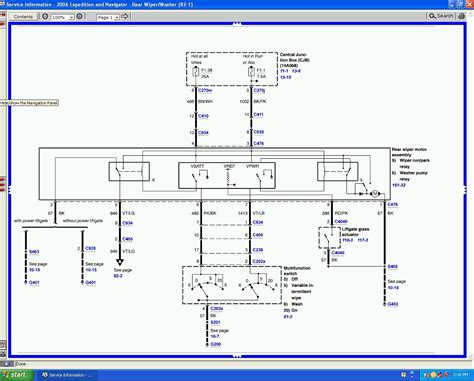Click the zoom in magnifier icon

click(79, 16)
